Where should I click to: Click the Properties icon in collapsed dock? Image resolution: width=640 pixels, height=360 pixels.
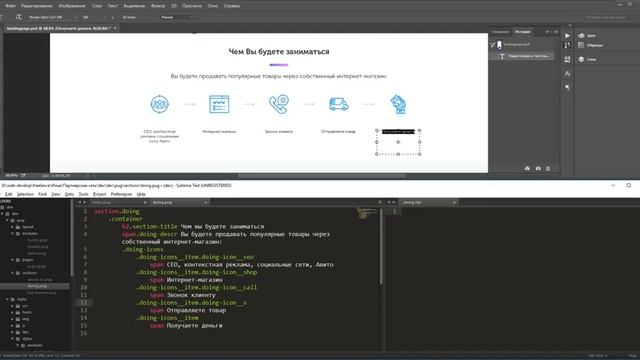coord(567,60)
